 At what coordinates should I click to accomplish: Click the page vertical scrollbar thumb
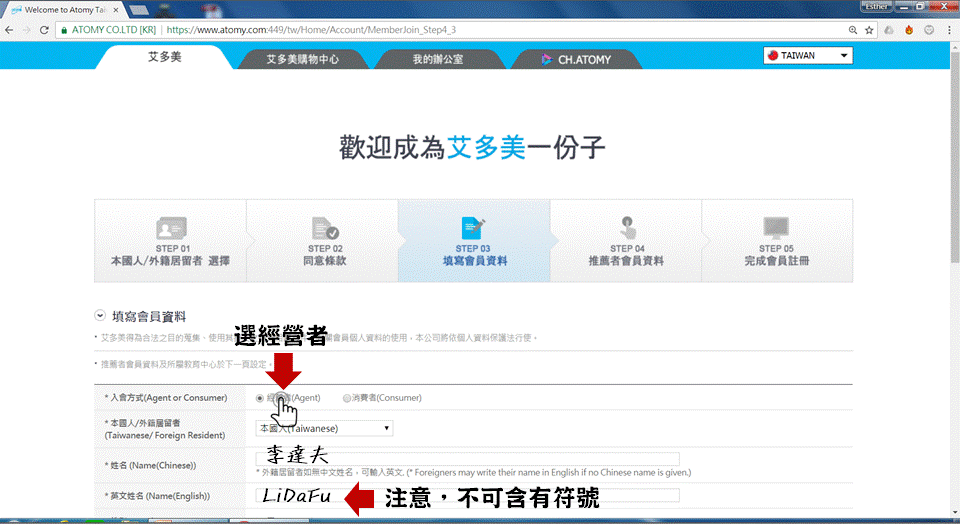coord(954,156)
